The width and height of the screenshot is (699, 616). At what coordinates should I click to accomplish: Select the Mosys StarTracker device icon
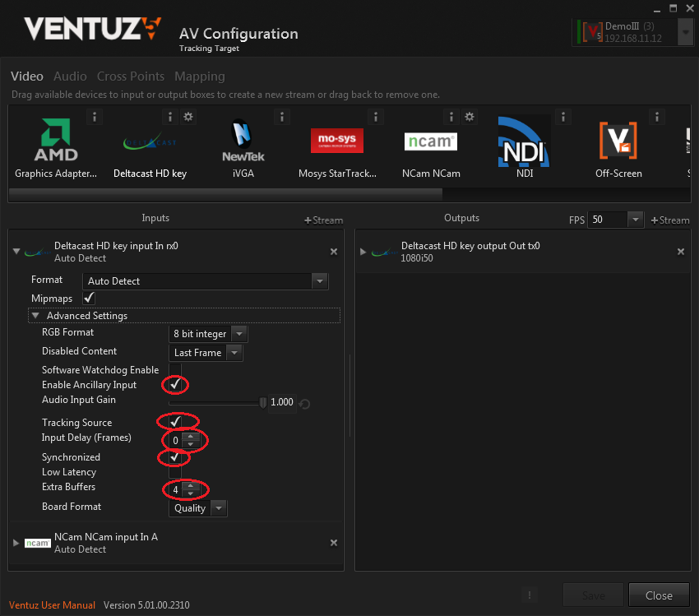tap(336, 141)
